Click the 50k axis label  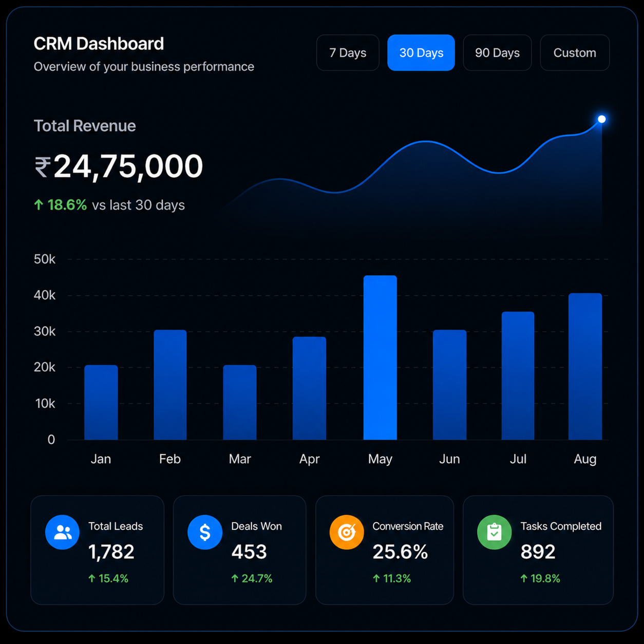(x=45, y=259)
